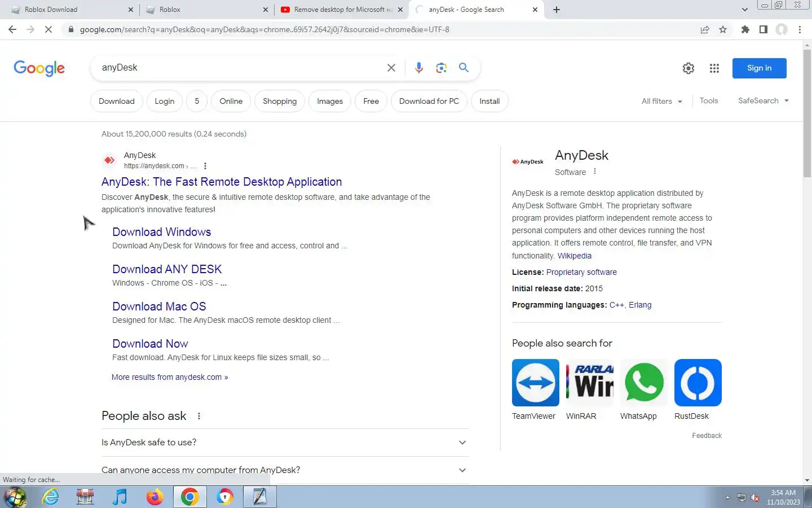
Task: Open the WinRAR taskbar icon
Action: [85, 497]
